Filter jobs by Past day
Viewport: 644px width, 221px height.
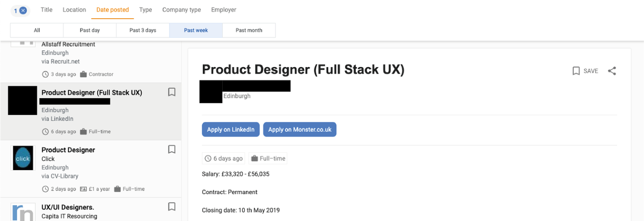click(90, 31)
